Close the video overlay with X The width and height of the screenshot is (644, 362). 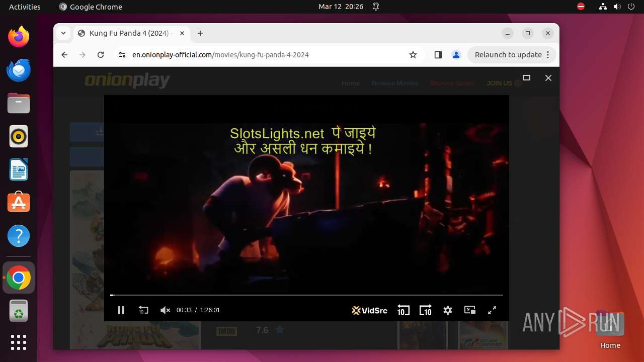click(548, 78)
